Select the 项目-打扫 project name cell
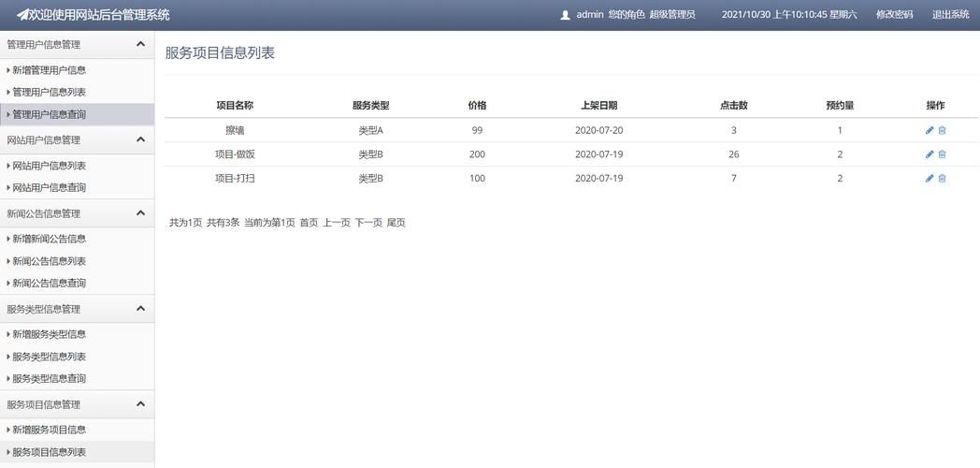The width and height of the screenshot is (980, 468). [x=235, y=179]
